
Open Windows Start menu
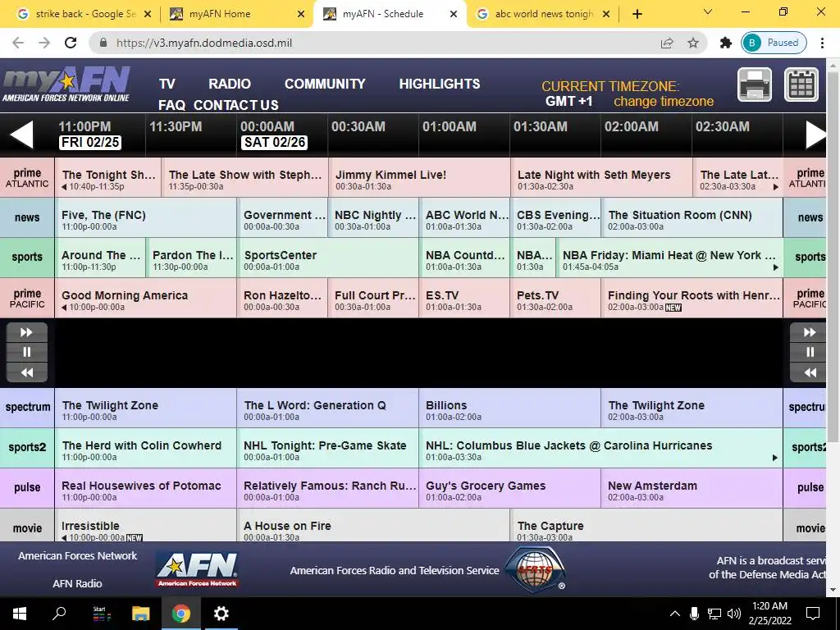20,614
